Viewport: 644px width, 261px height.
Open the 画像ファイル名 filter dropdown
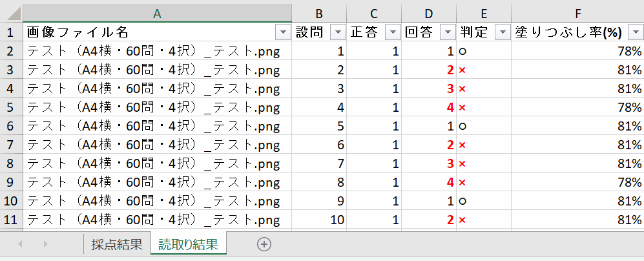(282, 32)
